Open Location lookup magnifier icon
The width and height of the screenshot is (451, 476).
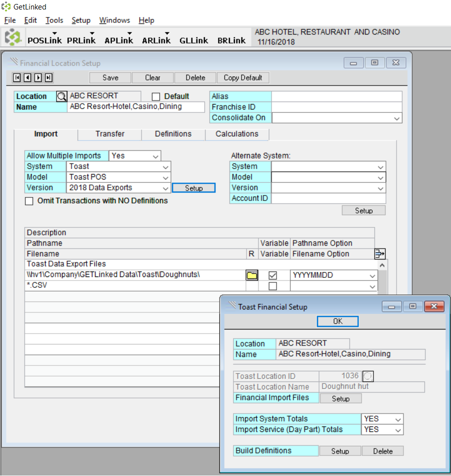click(x=61, y=96)
